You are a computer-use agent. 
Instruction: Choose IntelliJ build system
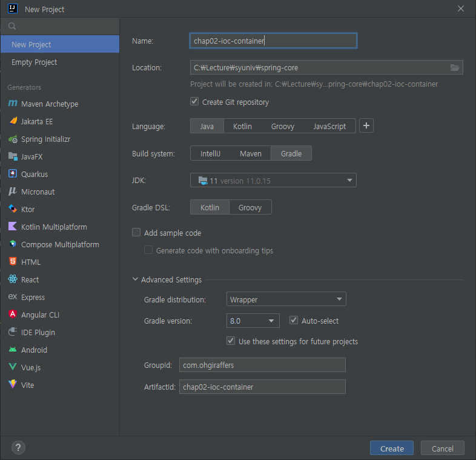coord(210,153)
